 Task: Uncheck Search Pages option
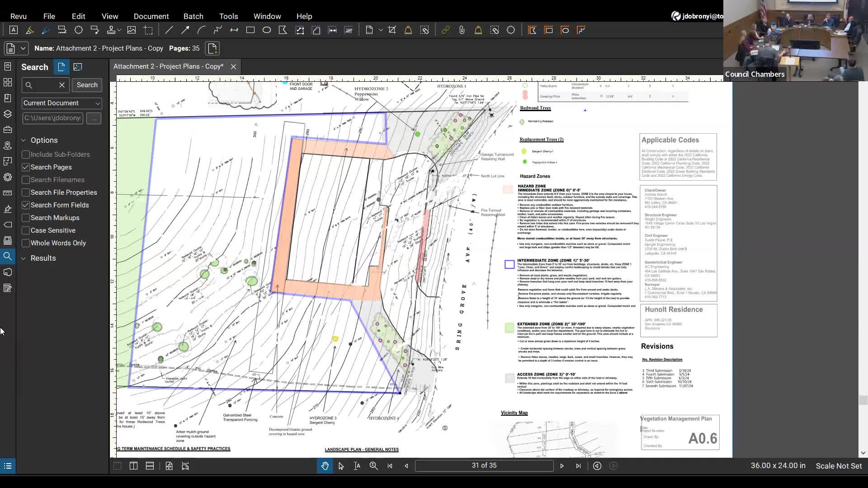[x=26, y=167]
